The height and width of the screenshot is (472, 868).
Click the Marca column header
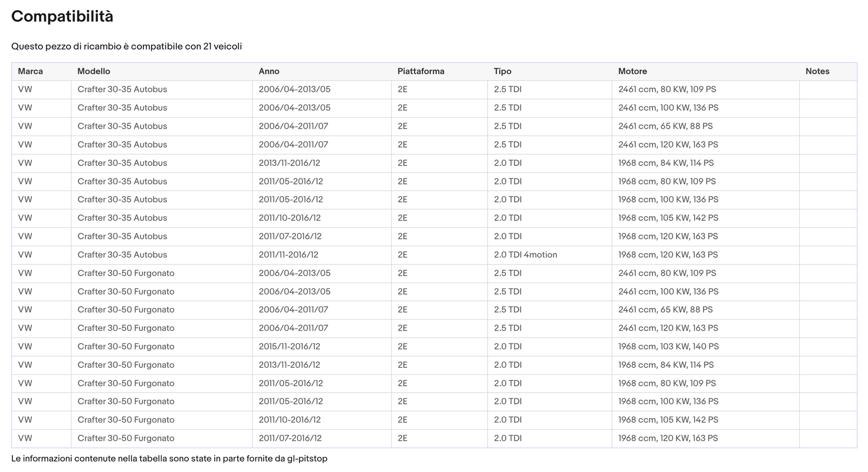[30, 71]
